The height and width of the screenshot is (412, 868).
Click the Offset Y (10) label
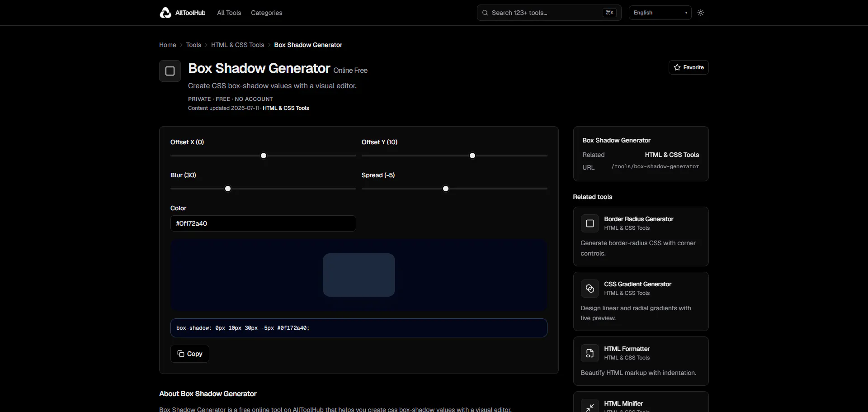click(379, 142)
